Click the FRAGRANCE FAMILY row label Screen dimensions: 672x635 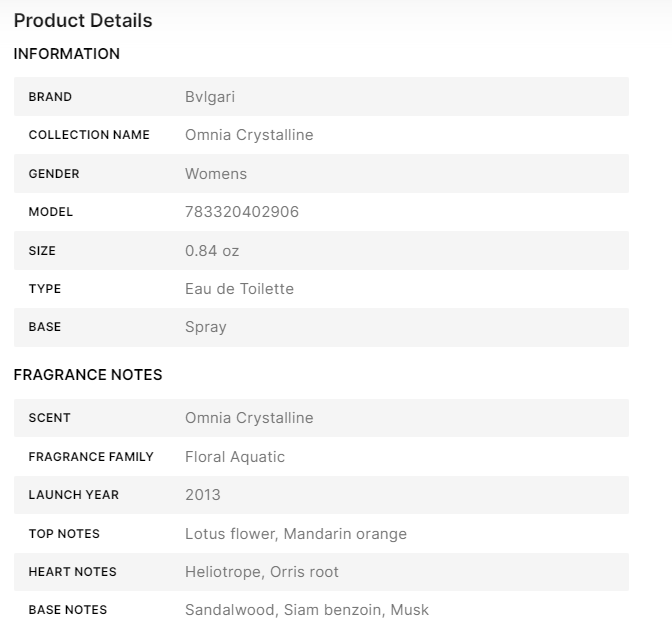click(x=91, y=457)
